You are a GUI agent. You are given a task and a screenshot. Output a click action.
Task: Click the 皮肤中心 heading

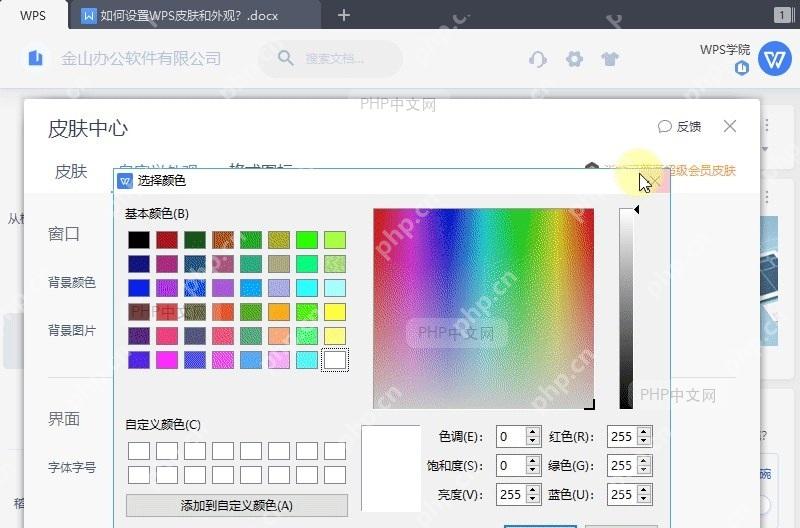[x=88, y=129]
